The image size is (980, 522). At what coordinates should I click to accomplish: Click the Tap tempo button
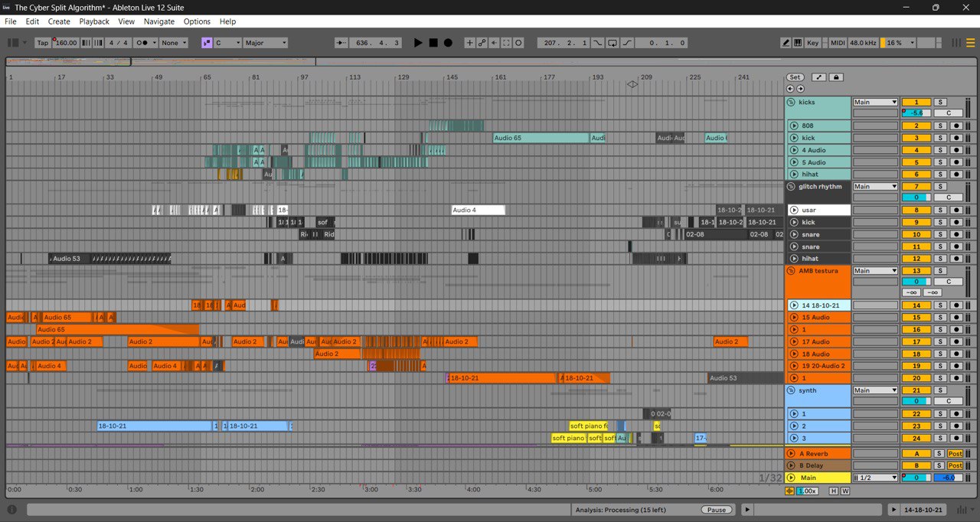click(43, 43)
